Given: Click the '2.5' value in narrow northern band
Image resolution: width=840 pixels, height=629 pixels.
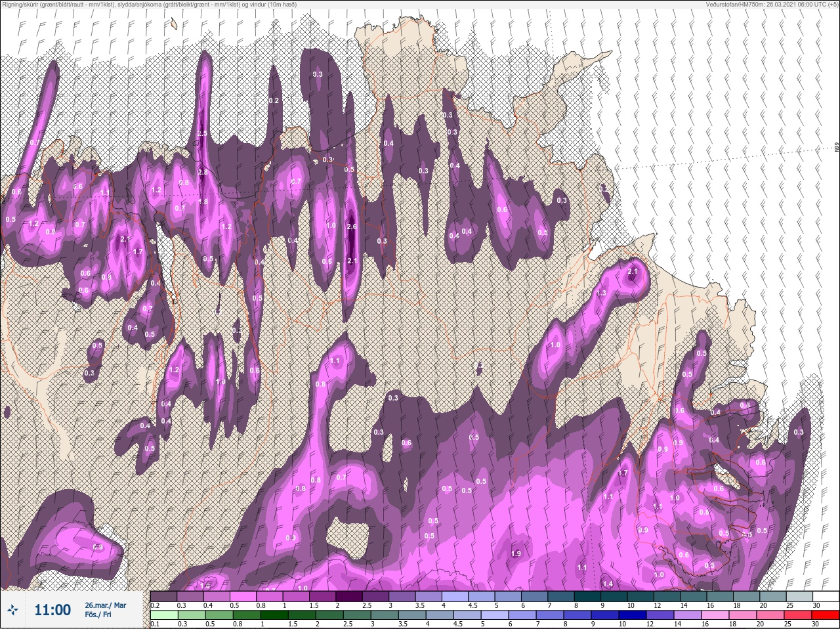Looking at the screenshot, I should tap(203, 133).
